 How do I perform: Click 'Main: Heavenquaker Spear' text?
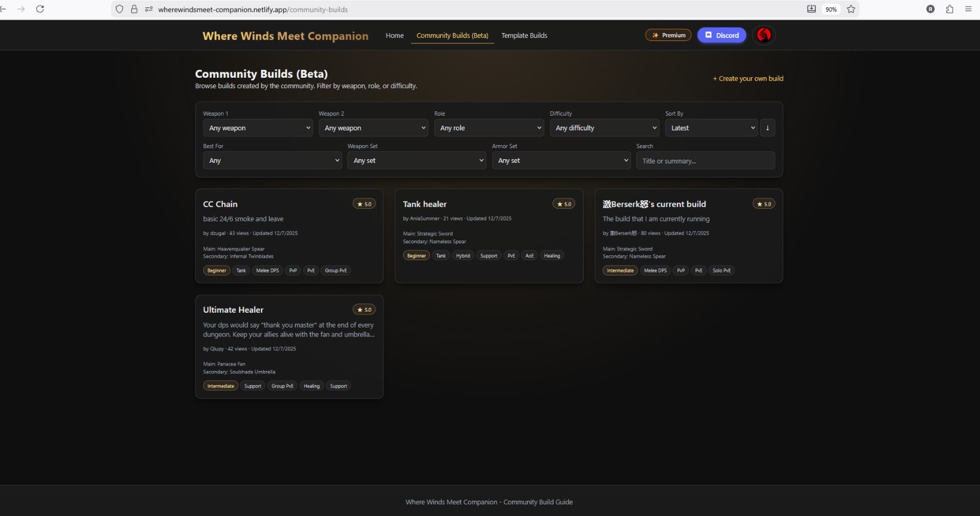234,249
